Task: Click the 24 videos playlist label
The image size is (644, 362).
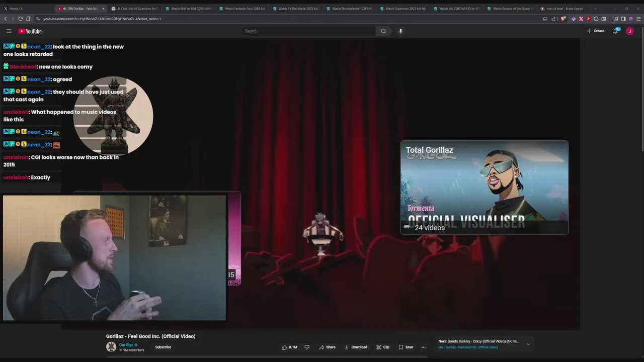Action: 430,228
